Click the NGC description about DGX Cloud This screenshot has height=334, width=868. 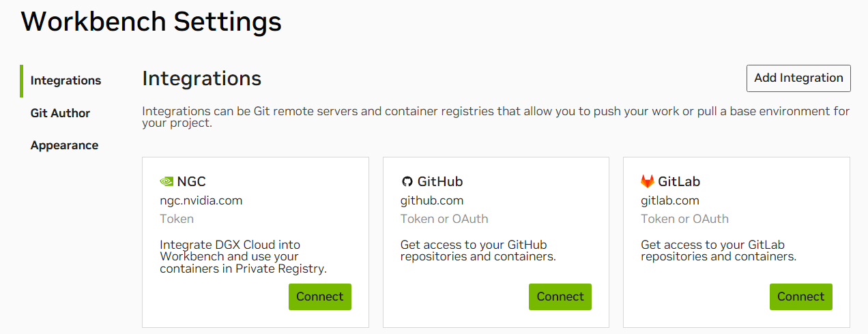click(244, 257)
